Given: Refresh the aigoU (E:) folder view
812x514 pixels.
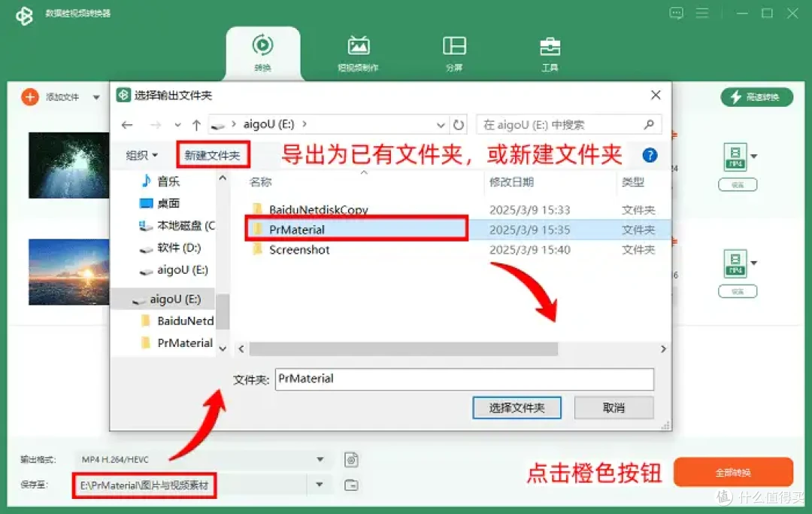Looking at the screenshot, I should coord(459,125).
